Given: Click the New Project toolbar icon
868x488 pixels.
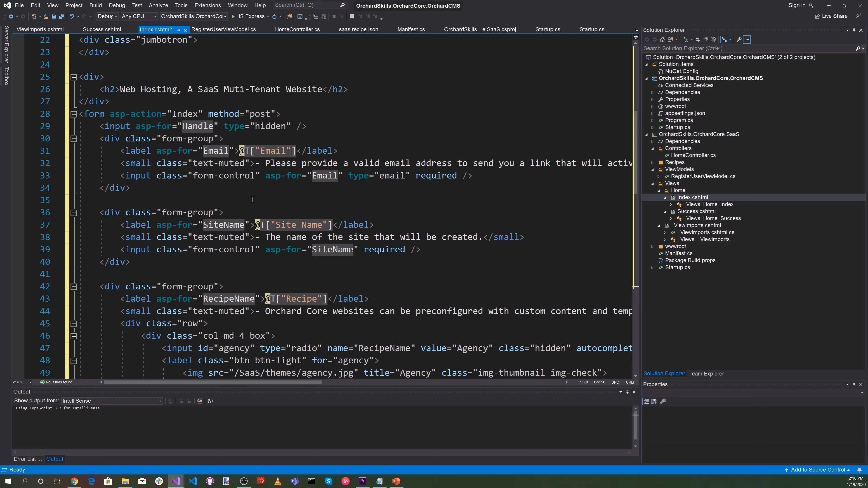Looking at the screenshot, I should (x=34, y=16).
